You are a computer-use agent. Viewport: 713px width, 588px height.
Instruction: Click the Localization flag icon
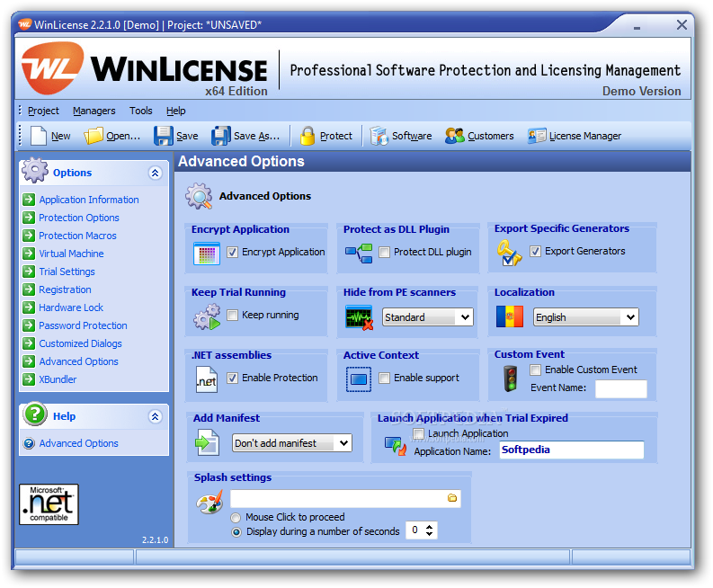click(x=509, y=316)
